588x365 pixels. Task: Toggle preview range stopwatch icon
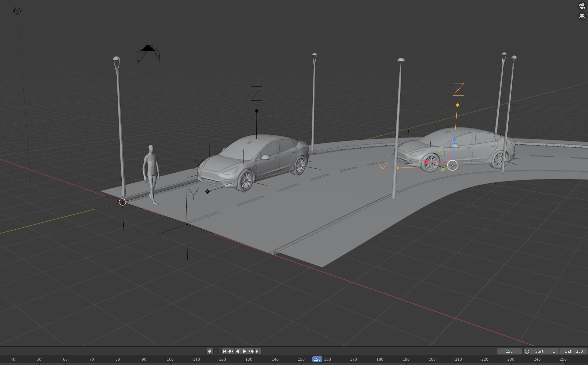tap(527, 351)
